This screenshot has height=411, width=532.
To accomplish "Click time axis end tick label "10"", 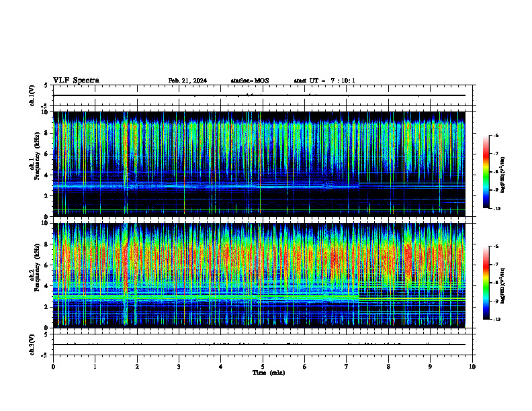I will click(472, 367).
